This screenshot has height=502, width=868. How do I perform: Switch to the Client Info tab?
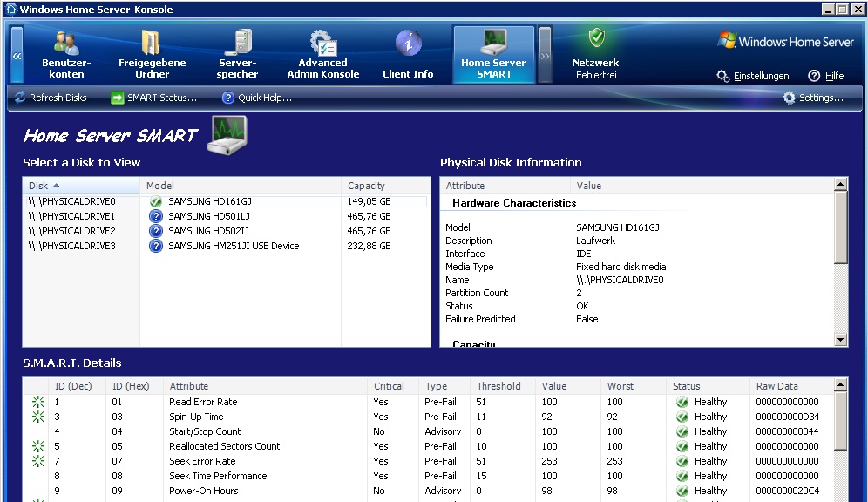point(408,55)
